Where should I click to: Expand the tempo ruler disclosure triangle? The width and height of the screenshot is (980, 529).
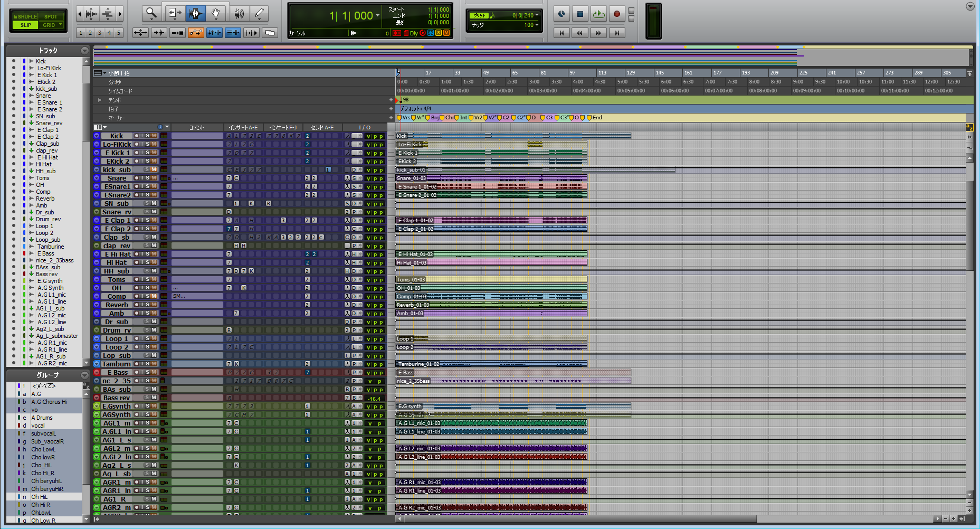click(x=99, y=100)
